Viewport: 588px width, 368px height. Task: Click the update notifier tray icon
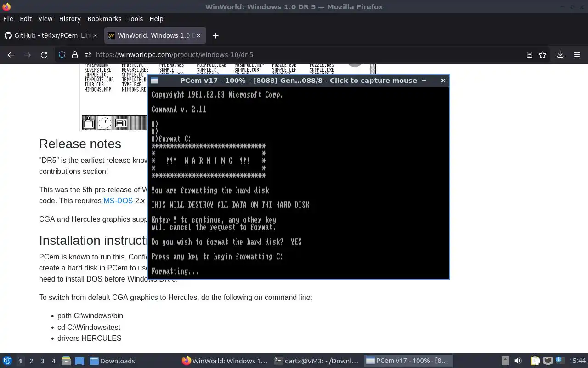coord(560,360)
